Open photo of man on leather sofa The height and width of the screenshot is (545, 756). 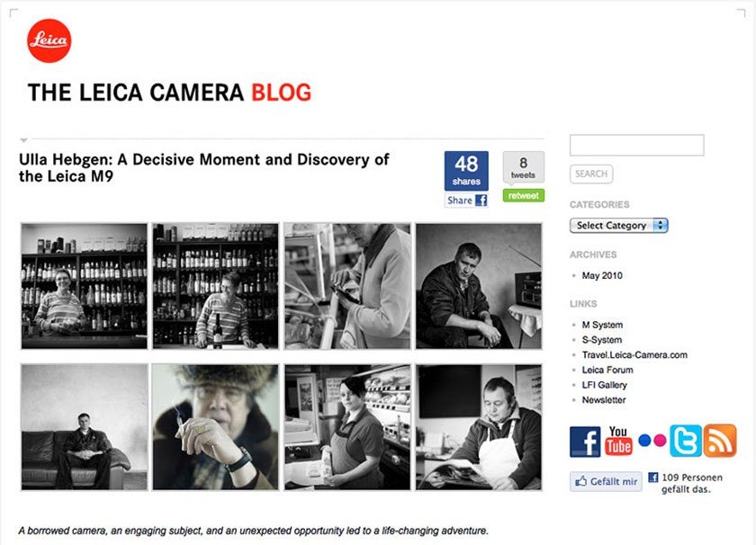pyautogui.click(x=85, y=427)
